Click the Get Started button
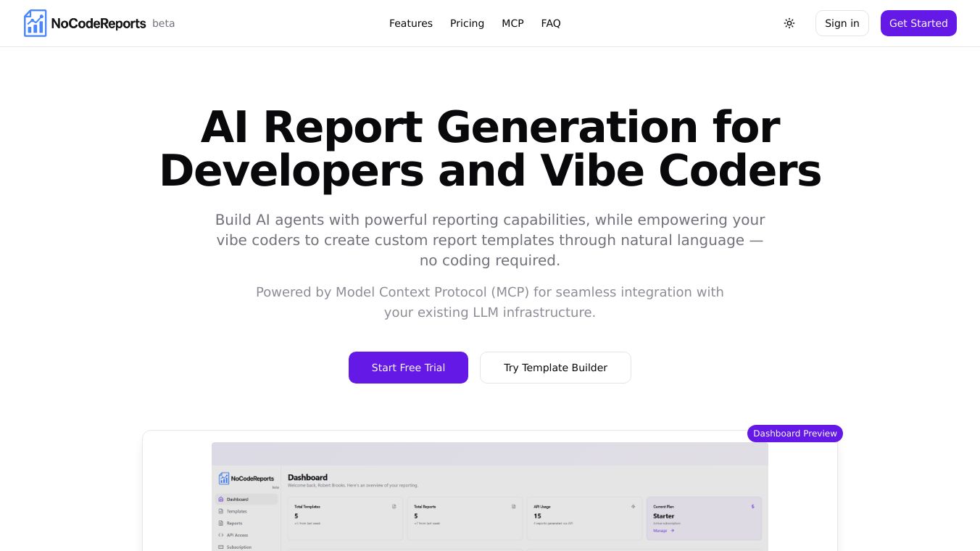The width and height of the screenshot is (980, 551). tap(918, 23)
